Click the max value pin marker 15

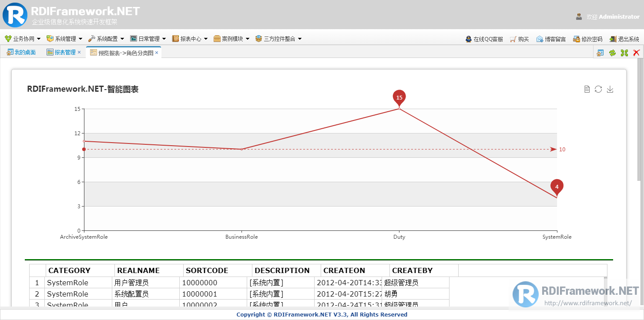click(x=399, y=97)
